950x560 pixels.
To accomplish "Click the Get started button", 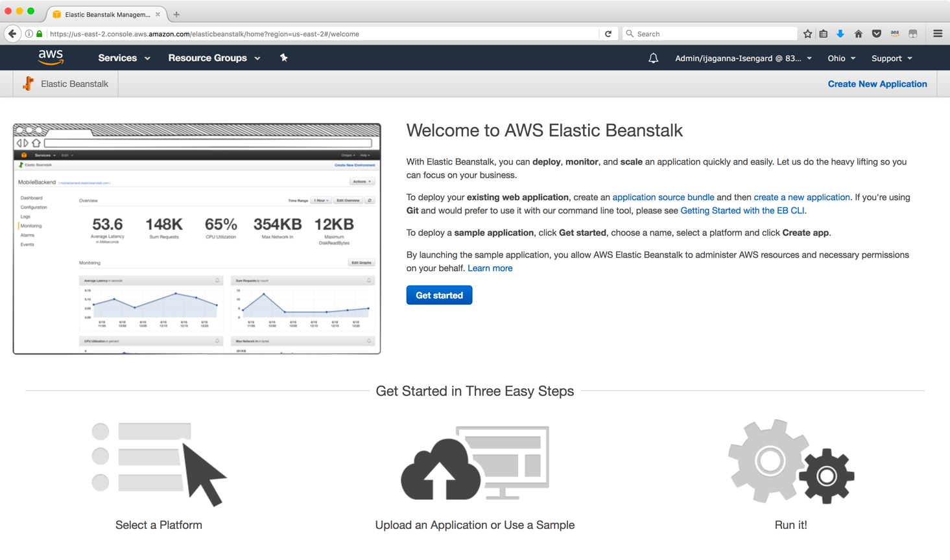I will point(439,295).
